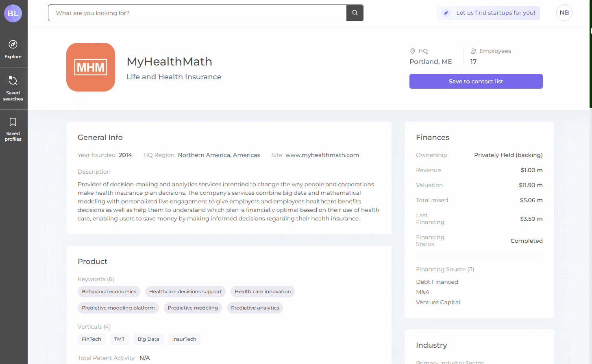Viewport: 592px width, 364px height.
Task: Open Explore compass icon
Action: point(13,45)
